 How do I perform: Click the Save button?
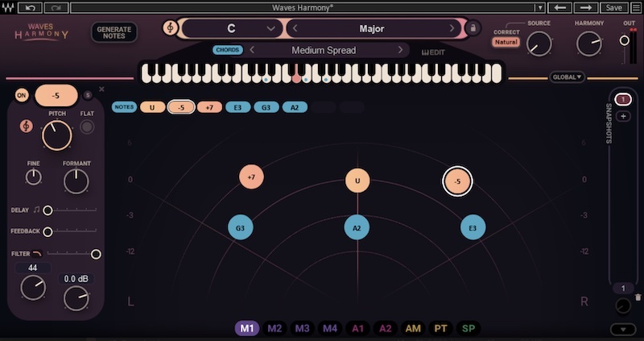coord(613,7)
